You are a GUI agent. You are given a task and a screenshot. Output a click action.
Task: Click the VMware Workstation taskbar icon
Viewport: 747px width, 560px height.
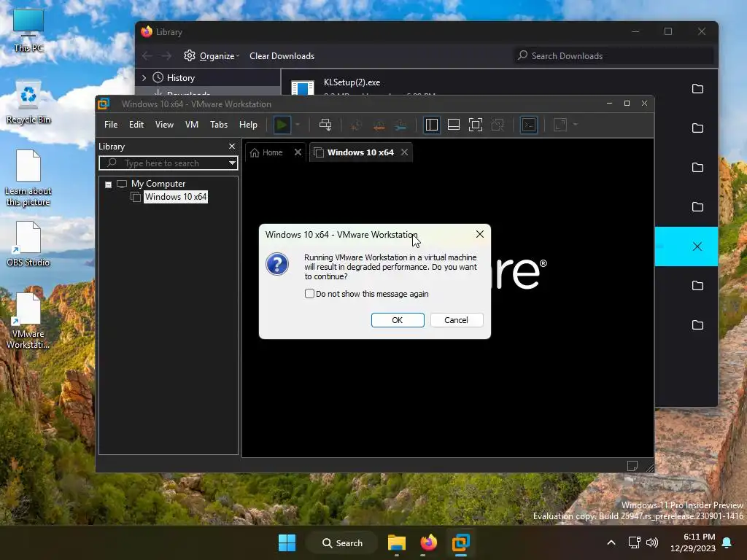pos(461,542)
